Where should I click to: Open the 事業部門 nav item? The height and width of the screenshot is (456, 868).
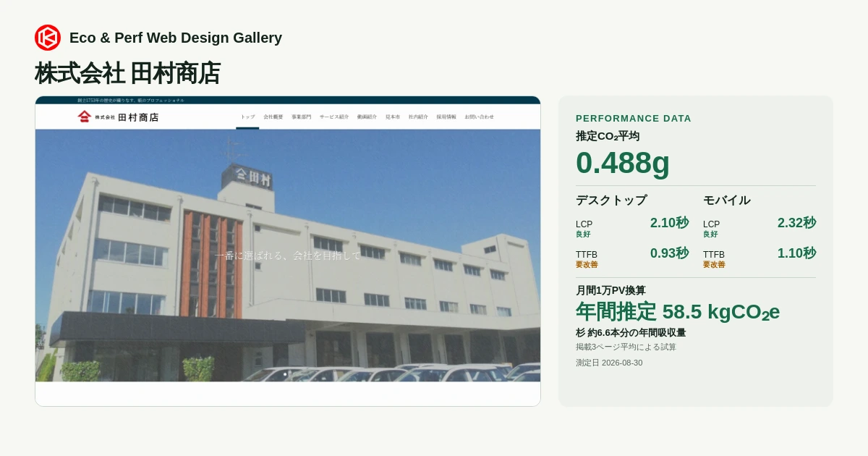302,117
